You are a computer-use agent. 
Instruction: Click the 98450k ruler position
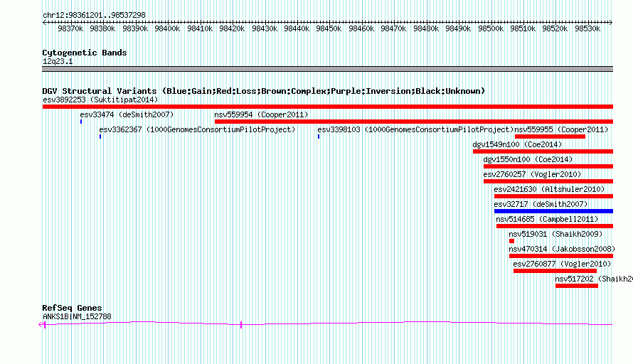tap(329, 28)
